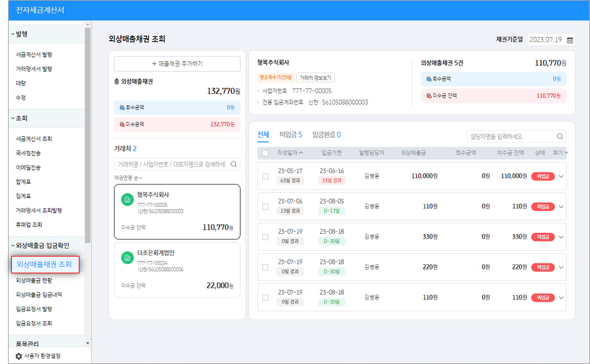Open 사용자 환경설정 link
Image resolution: width=590 pixels, height=364 pixels.
(x=42, y=356)
